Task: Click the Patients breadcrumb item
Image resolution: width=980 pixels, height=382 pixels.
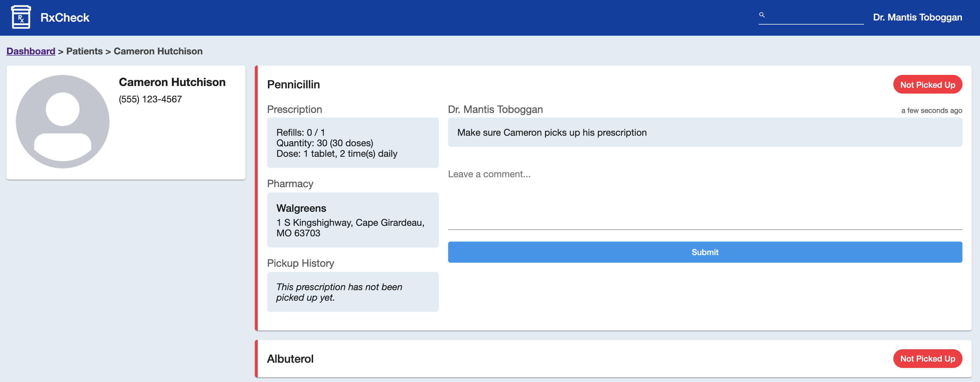Action: click(x=84, y=51)
